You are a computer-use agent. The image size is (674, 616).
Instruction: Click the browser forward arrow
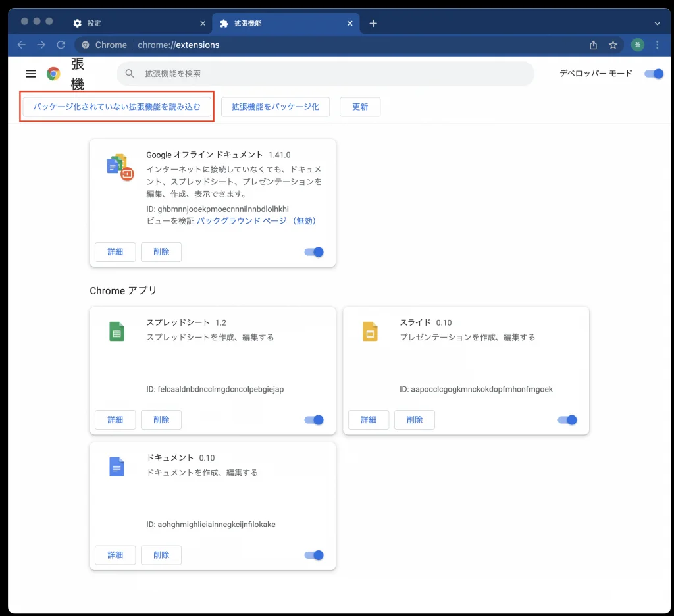click(x=41, y=45)
